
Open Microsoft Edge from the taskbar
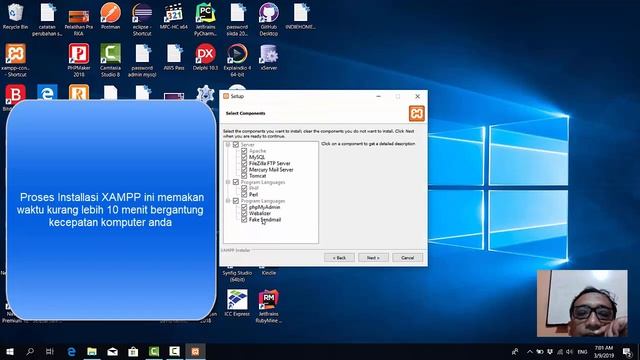71,351
